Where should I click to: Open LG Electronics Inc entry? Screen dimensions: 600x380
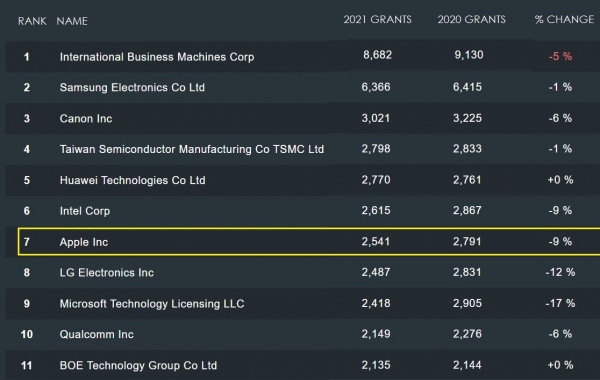106,272
